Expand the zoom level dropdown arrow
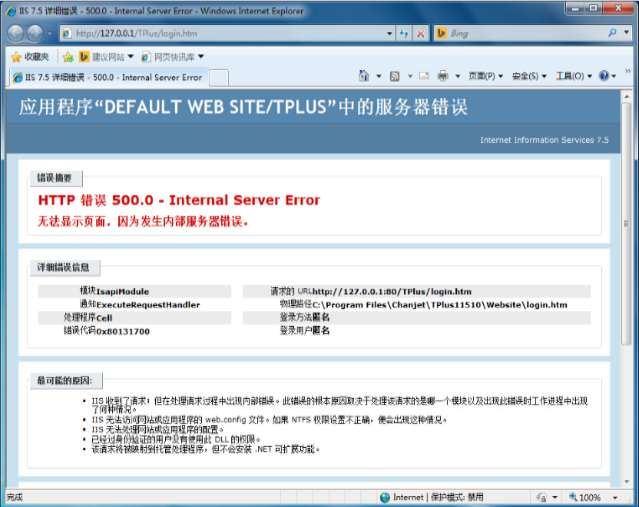Screen dimensions: 639x507 (615, 498)
